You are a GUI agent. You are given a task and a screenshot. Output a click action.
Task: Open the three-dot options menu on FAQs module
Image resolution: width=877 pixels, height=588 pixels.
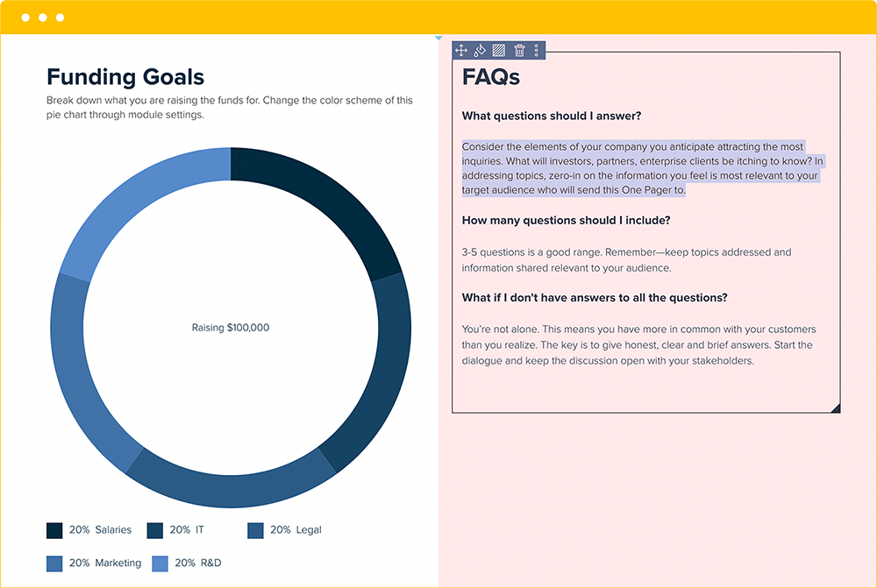[536, 50]
